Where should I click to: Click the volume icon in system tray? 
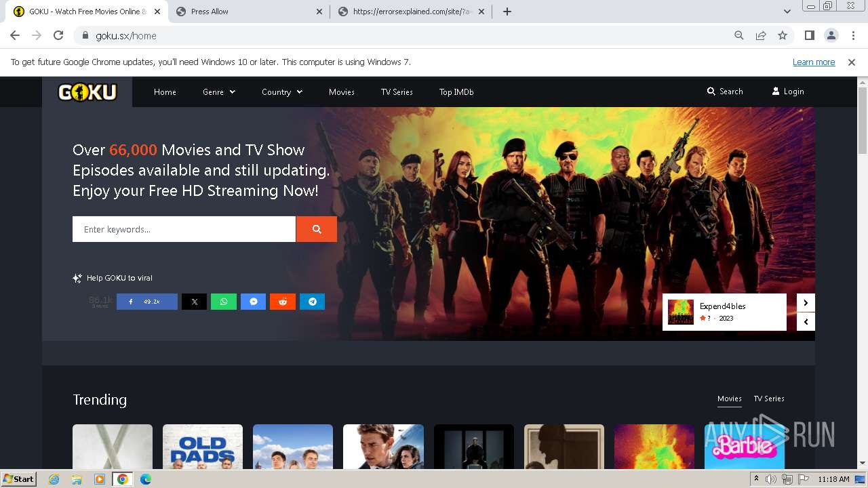(x=771, y=479)
